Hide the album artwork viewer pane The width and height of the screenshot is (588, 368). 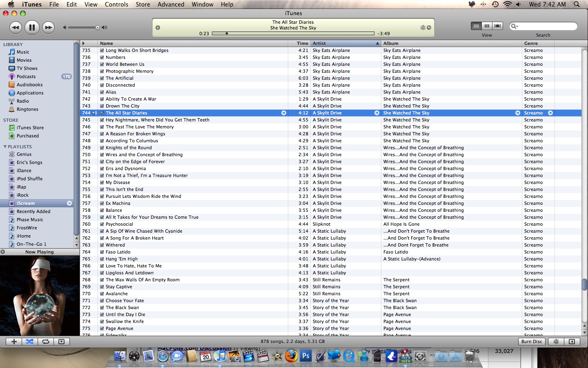pyautogui.click(x=62, y=341)
